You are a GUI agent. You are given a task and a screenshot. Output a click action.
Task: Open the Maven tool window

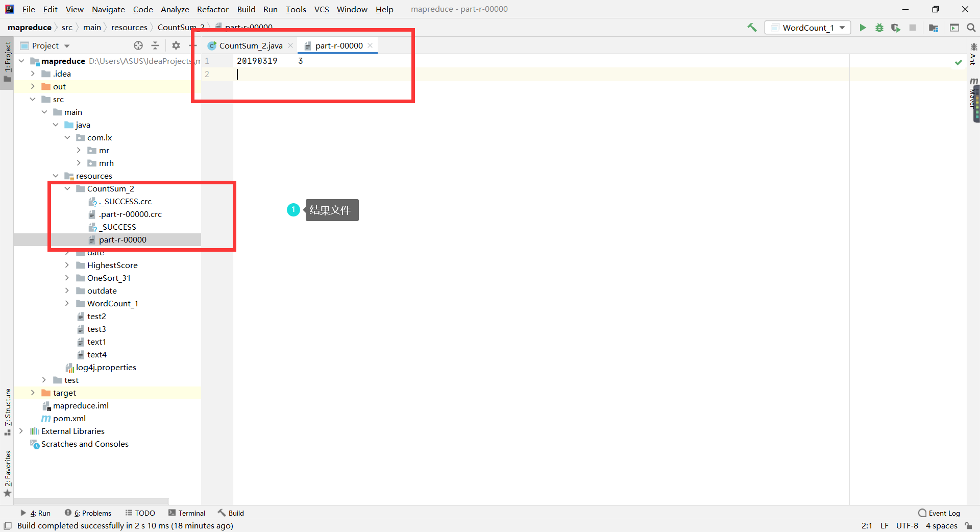click(974, 94)
